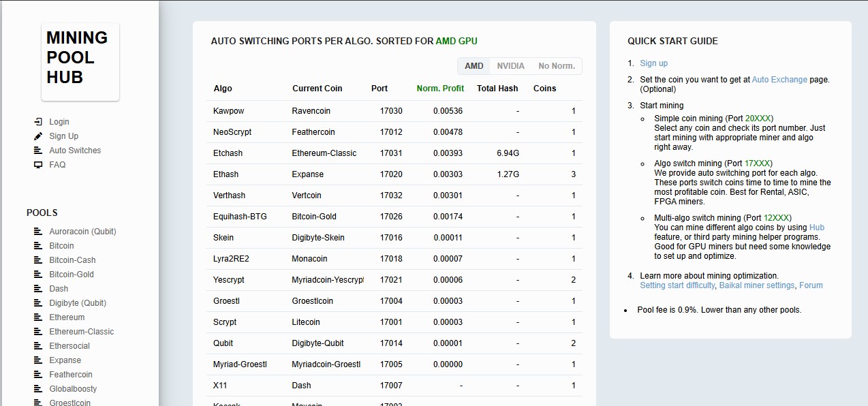
Task: Open the Ethereum-Classic pool sidebar link
Action: click(82, 331)
